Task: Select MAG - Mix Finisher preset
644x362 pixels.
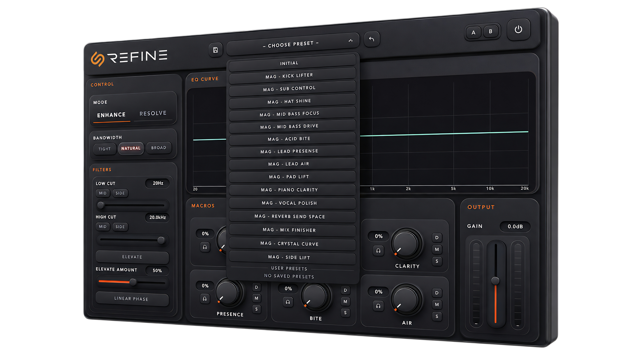Action: click(x=292, y=230)
